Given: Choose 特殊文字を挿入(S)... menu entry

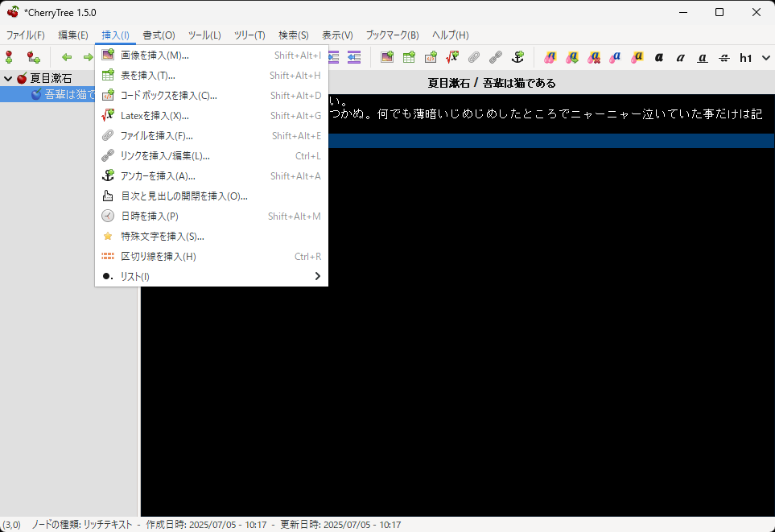Looking at the screenshot, I should point(212,237).
